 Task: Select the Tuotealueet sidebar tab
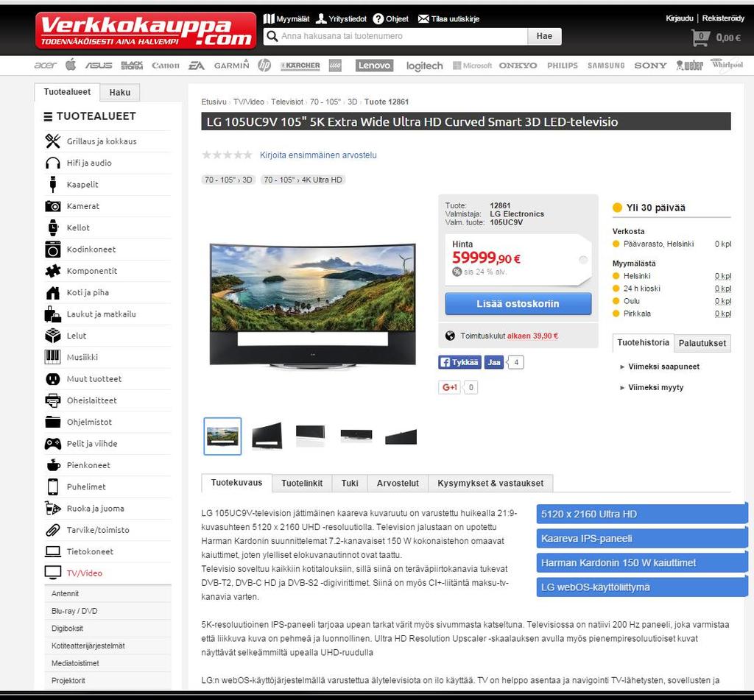click(x=67, y=92)
